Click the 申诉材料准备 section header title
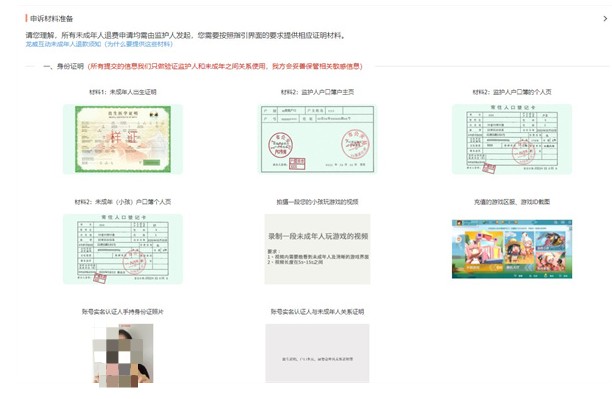The height and width of the screenshot is (399, 612). tap(52, 18)
